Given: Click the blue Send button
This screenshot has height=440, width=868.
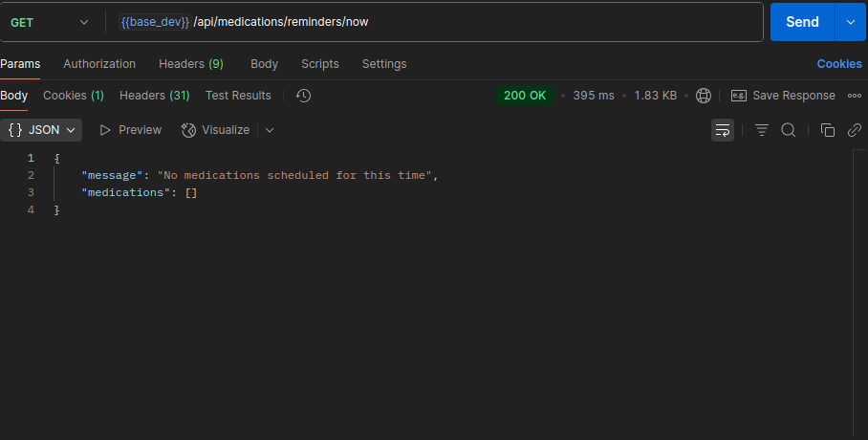Looking at the screenshot, I should (x=802, y=22).
